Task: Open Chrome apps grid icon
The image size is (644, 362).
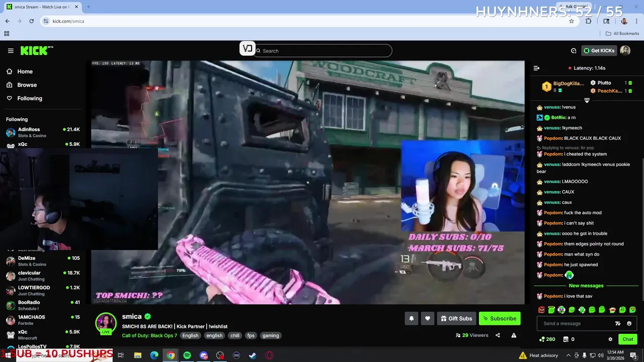Action: tap(7, 34)
